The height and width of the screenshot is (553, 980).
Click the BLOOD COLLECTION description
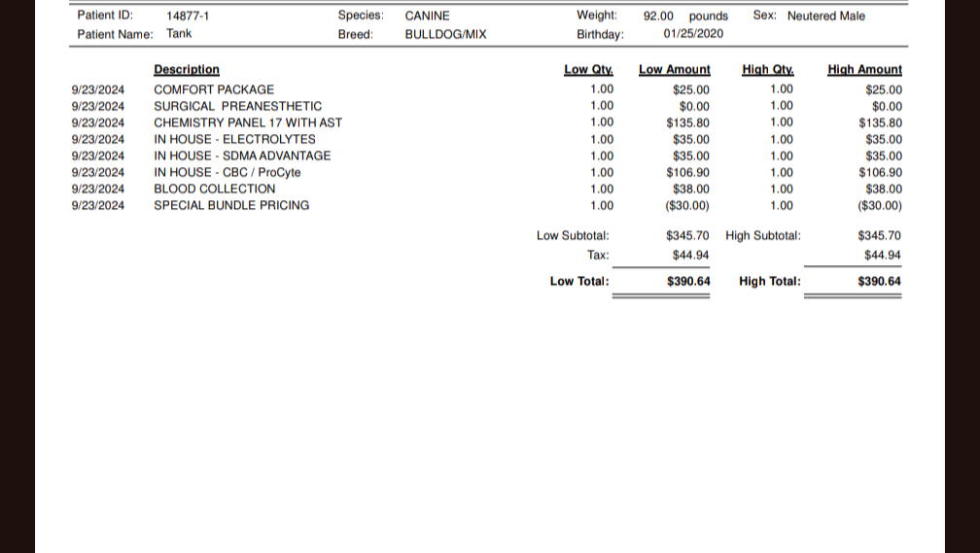click(215, 189)
